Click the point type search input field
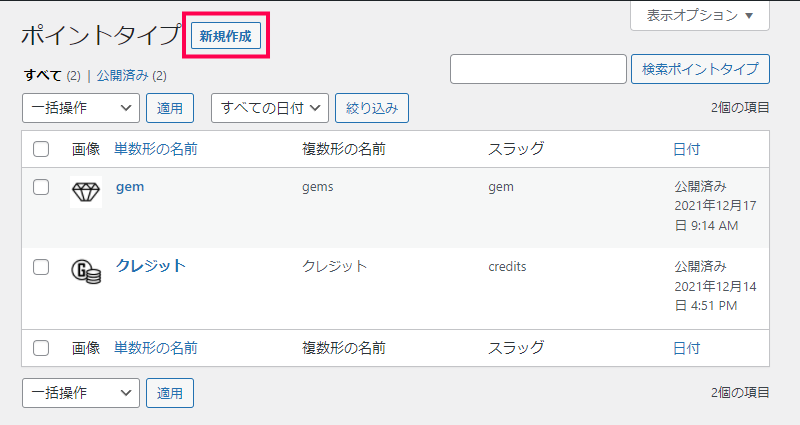 538,69
